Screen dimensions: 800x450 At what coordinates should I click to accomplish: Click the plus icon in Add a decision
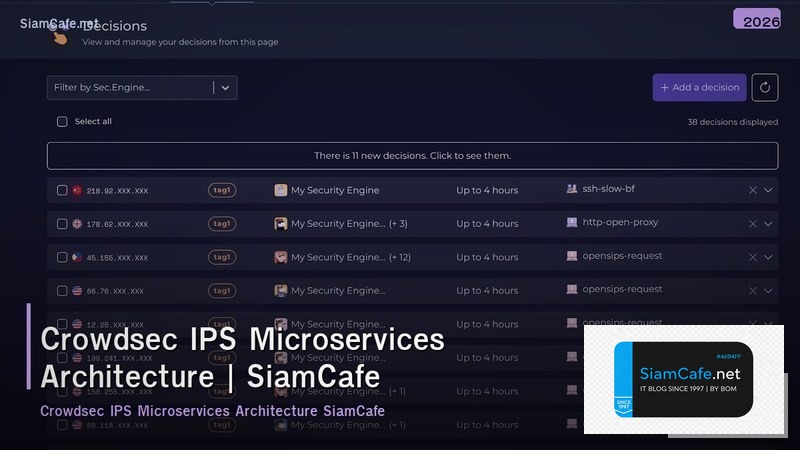coord(664,88)
